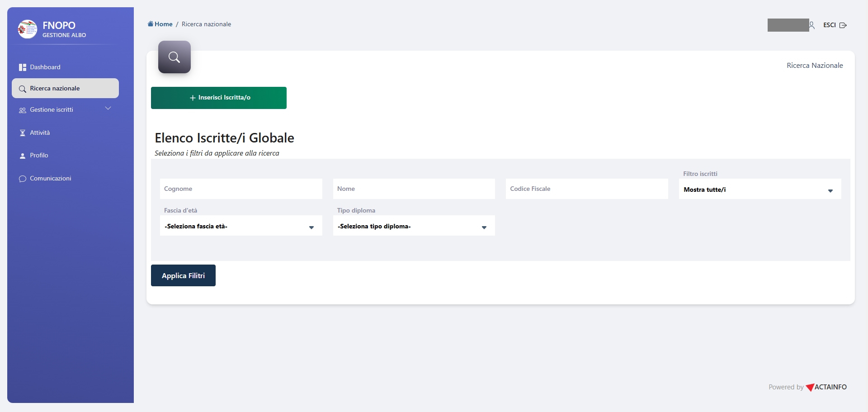This screenshot has height=412, width=868.
Task: Click the Applica Filitri button
Action: point(183,275)
